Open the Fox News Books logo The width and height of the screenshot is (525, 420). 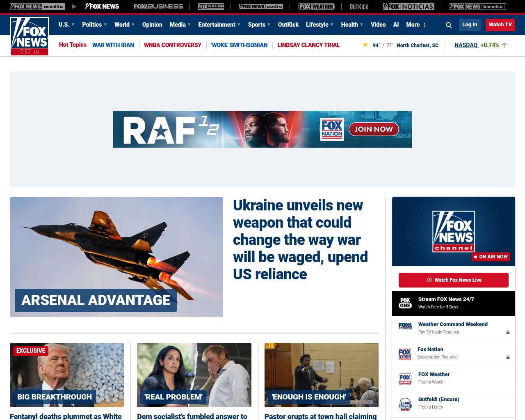[x=477, y=7]
